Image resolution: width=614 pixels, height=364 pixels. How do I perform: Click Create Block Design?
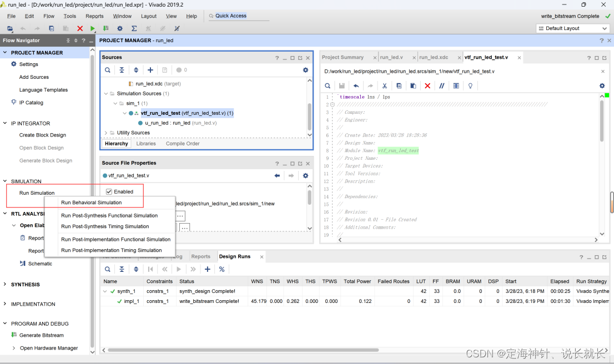click(x=43, y=135)
